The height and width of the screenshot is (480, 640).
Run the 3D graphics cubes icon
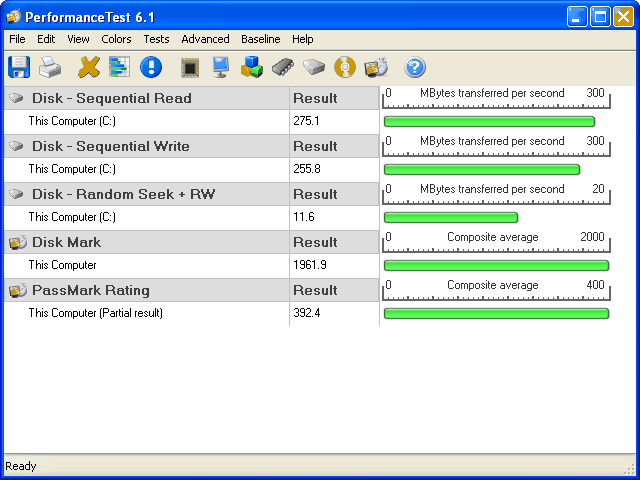coord(251,67)
